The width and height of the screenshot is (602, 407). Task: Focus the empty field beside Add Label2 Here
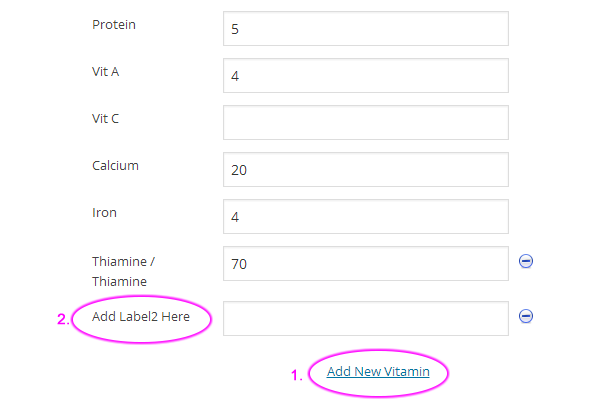pos(366,318)
